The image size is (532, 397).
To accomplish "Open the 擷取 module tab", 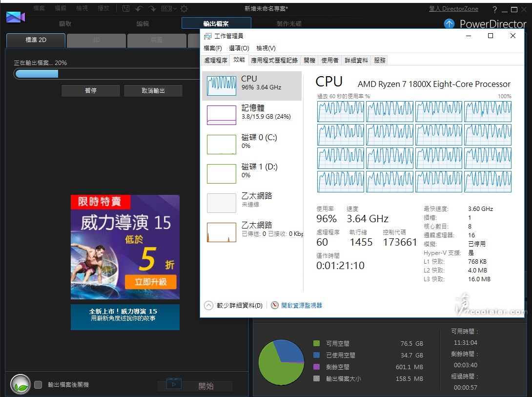I will (65, 23).
